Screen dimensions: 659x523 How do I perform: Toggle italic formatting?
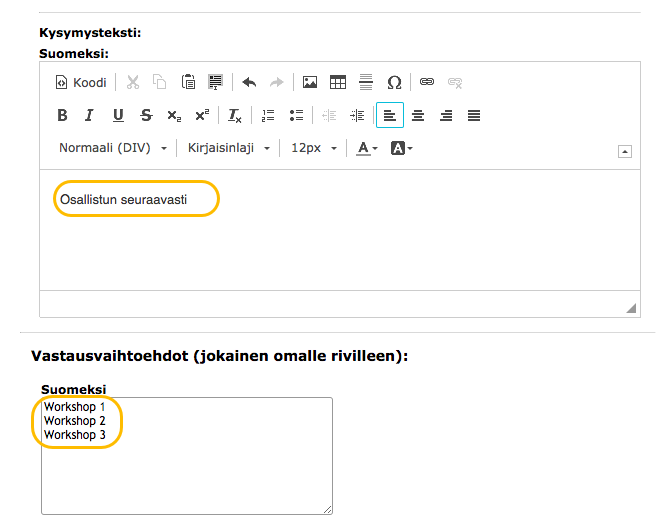89,115
